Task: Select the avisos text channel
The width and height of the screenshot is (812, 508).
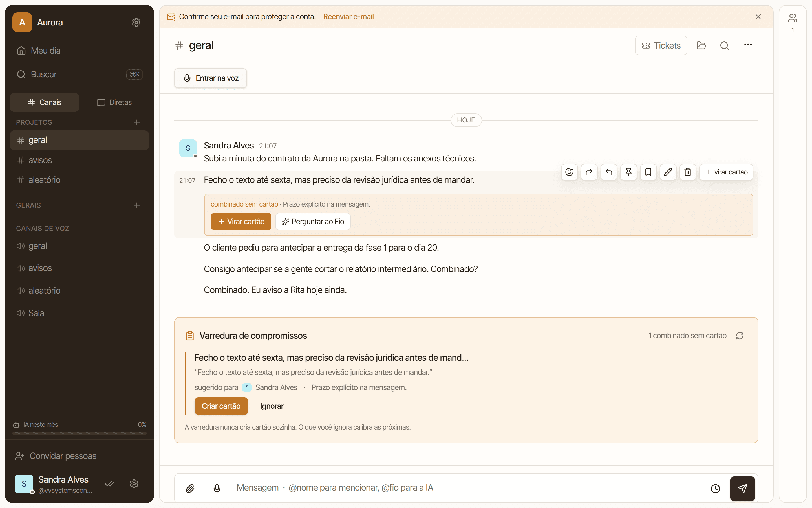Action: coord(80,160)
